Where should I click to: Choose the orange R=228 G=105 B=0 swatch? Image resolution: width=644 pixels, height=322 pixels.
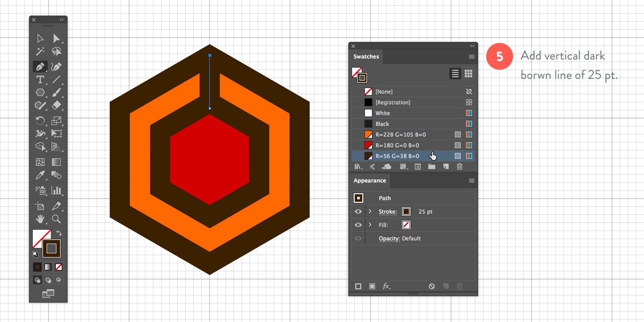397,134
